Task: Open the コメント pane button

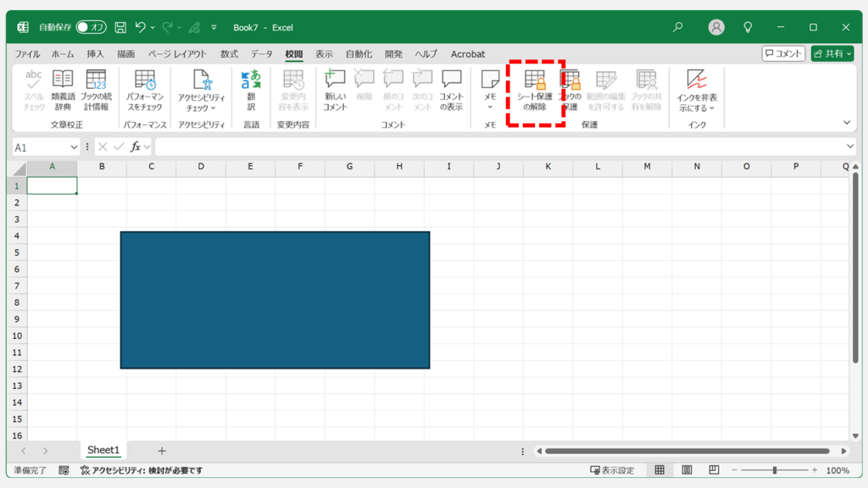Action: [783, 53]
